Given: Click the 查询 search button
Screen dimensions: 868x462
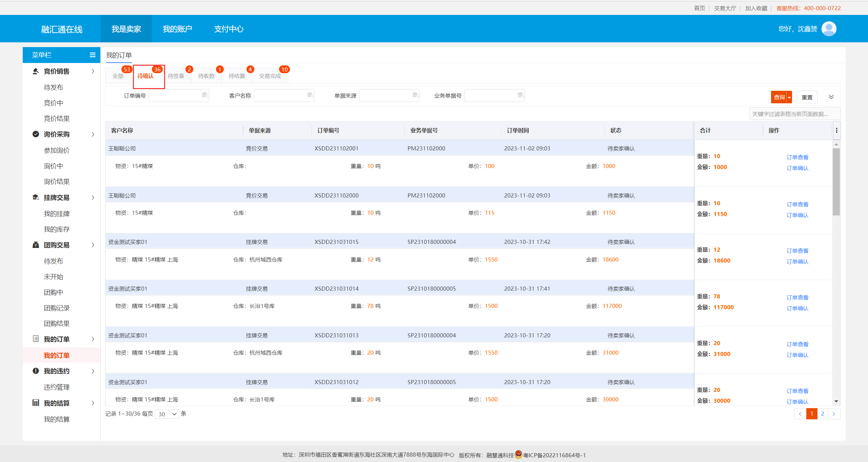Looking at the screenshot, I should pyautogui.click(x=779, y=97).
